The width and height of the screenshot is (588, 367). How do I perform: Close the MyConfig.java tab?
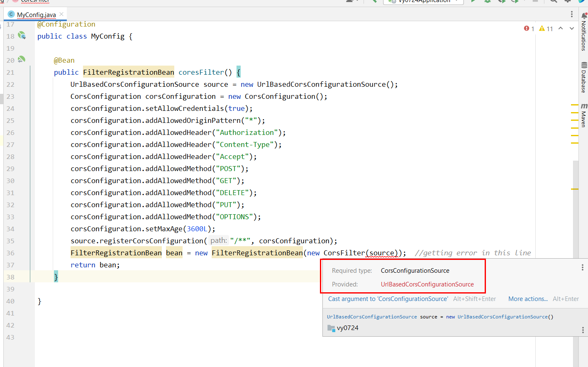tap(61, 14)
